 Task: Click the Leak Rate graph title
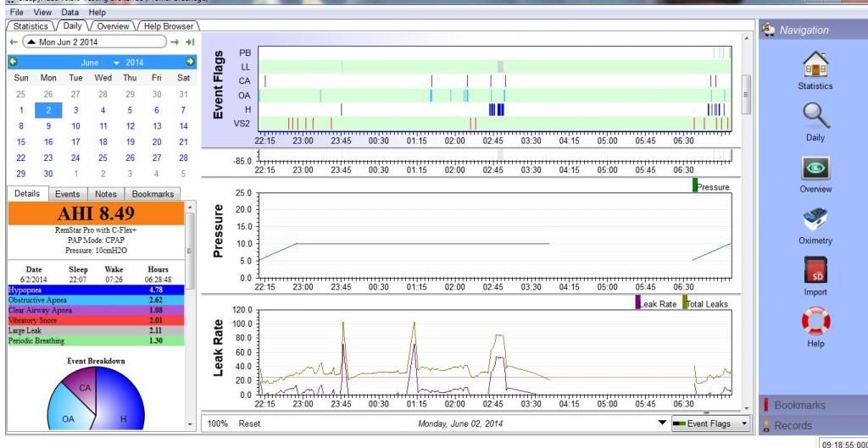tap(218, 348)
